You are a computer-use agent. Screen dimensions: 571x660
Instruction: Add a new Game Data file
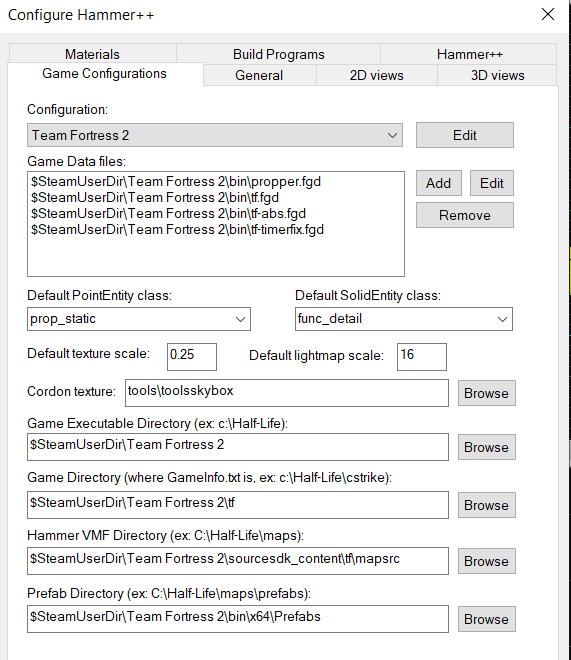438,183
